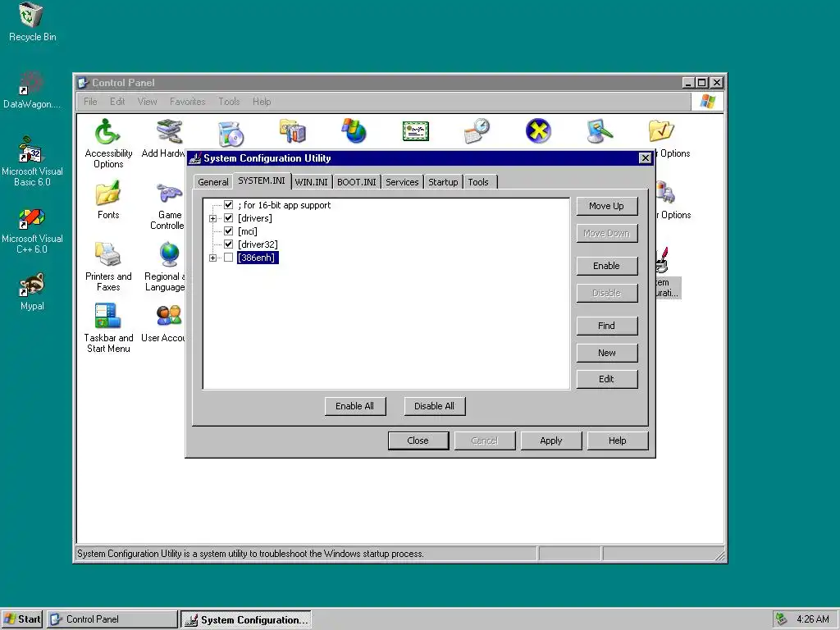840x630 pixels.
Task: Open the Help menu in Control Panel
Action: point(262,102)
